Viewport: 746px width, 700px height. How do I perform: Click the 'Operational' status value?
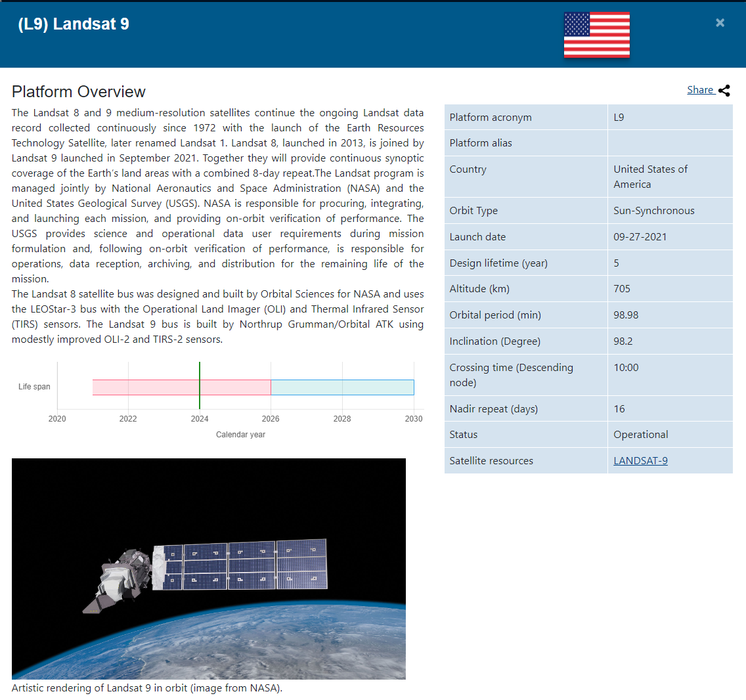click(640, 434)
